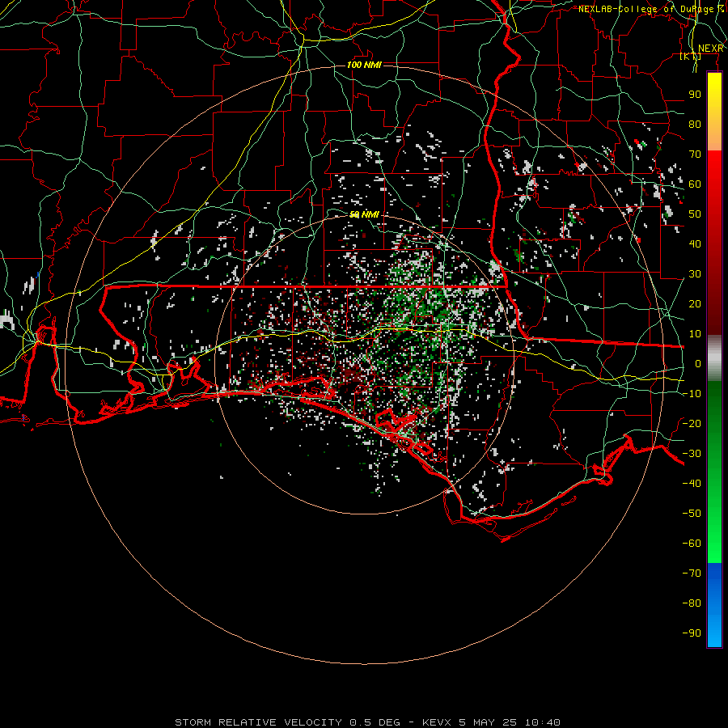Click the -80 value on the velocity scale

(x=692, y=603)
